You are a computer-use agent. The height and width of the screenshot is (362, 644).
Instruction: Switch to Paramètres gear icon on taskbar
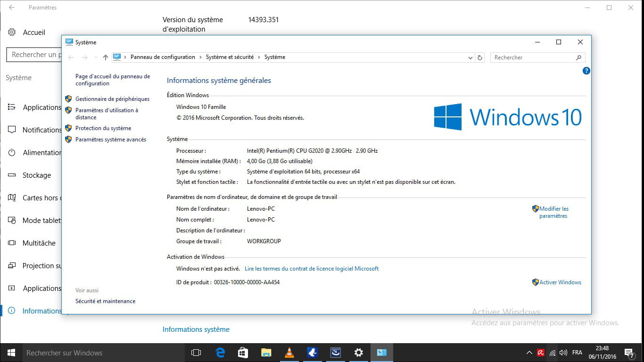(359, 353)
